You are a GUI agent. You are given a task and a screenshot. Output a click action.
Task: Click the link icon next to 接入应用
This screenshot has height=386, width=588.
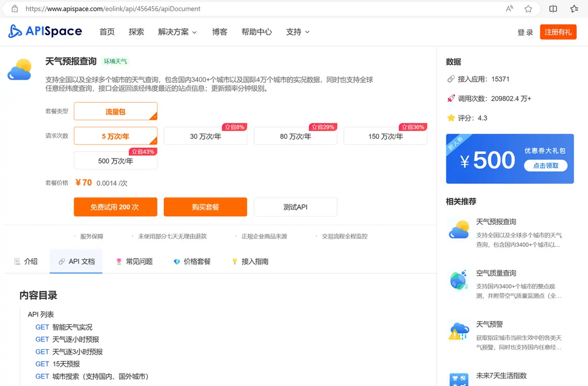coord(451,79)
